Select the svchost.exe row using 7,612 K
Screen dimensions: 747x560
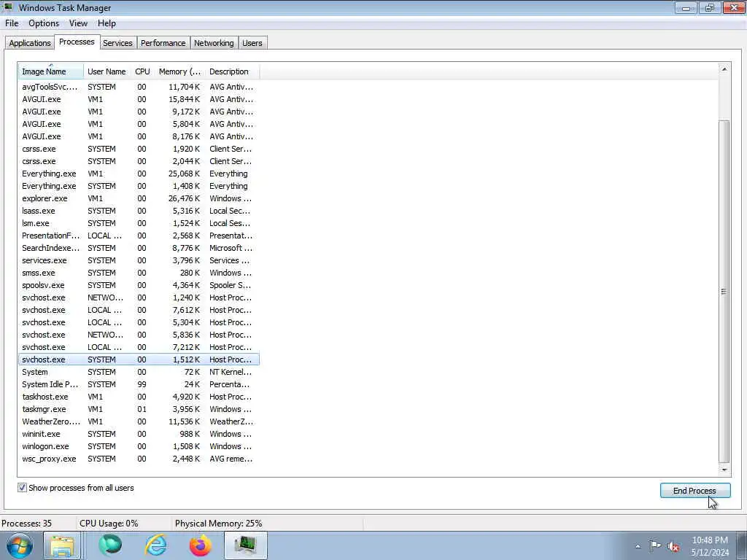click(139, 309)
